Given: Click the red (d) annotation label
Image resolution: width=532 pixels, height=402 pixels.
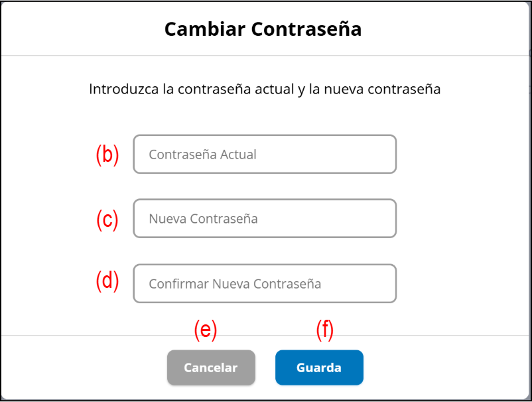Looking at the screenshot, I should tap(107, 281).
